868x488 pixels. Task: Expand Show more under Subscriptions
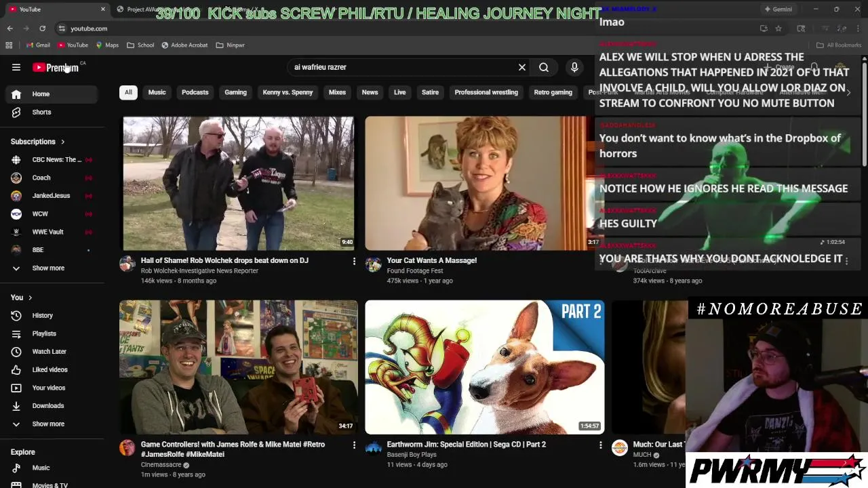52,268
